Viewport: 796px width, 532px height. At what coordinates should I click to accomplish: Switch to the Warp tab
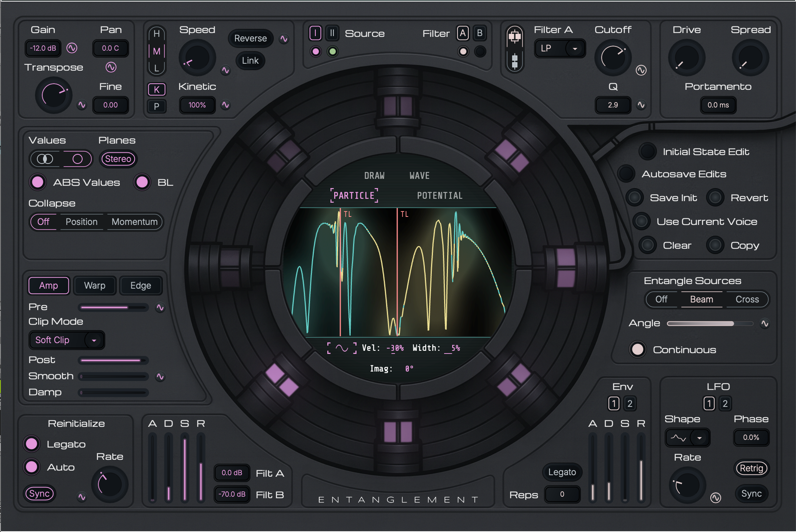tap(95, 286)
